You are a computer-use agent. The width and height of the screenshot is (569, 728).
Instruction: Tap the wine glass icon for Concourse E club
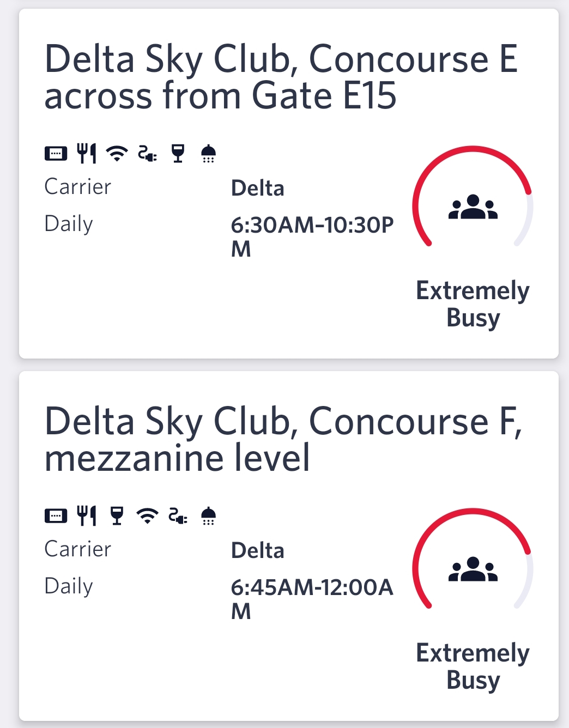click(x=178, y=154)
